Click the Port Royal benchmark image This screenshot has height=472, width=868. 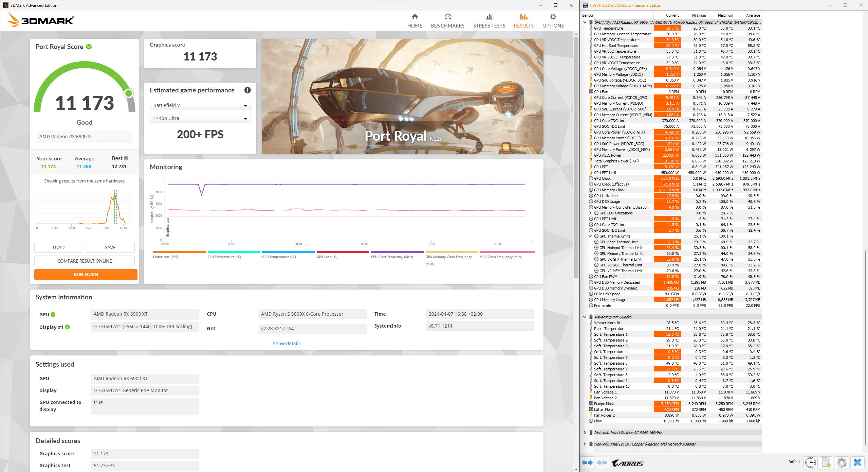(402, 97)
